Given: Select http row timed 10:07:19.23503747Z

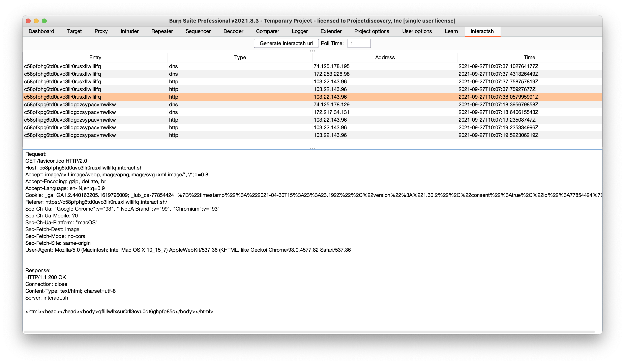Looking at the screenshot, I should coord(312,120).
